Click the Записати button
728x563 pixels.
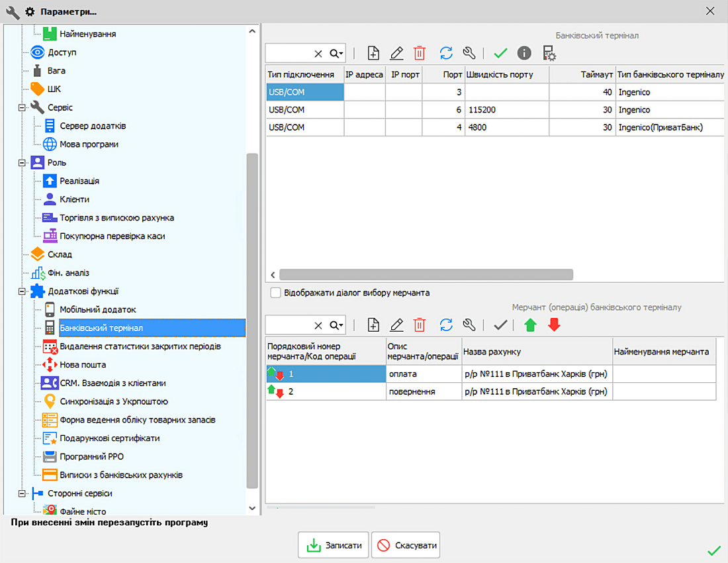tap(333, 546)
